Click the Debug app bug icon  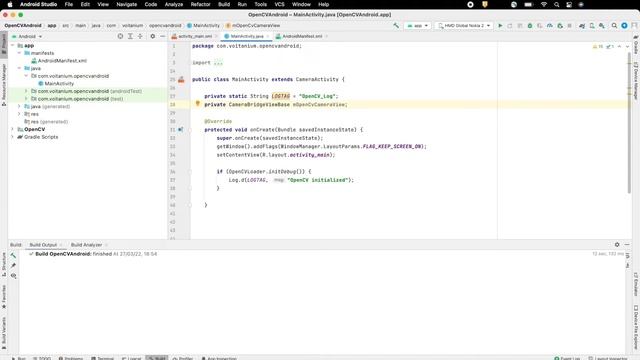(x=530, y=25)
